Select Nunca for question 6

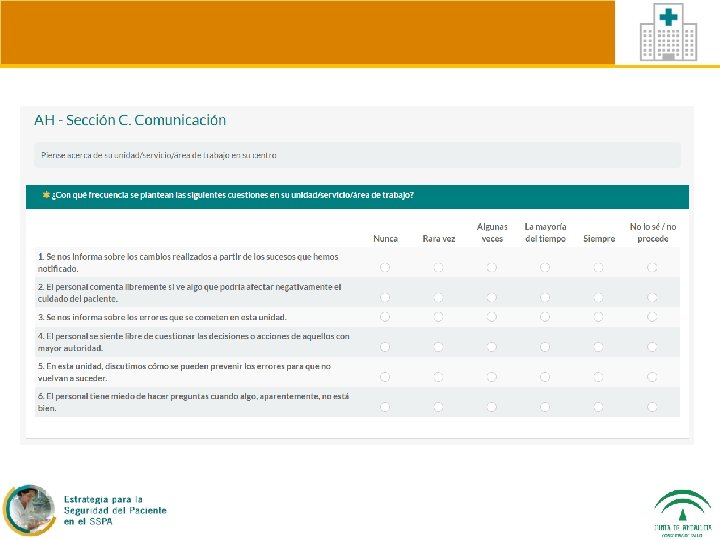tap(385, 407)
